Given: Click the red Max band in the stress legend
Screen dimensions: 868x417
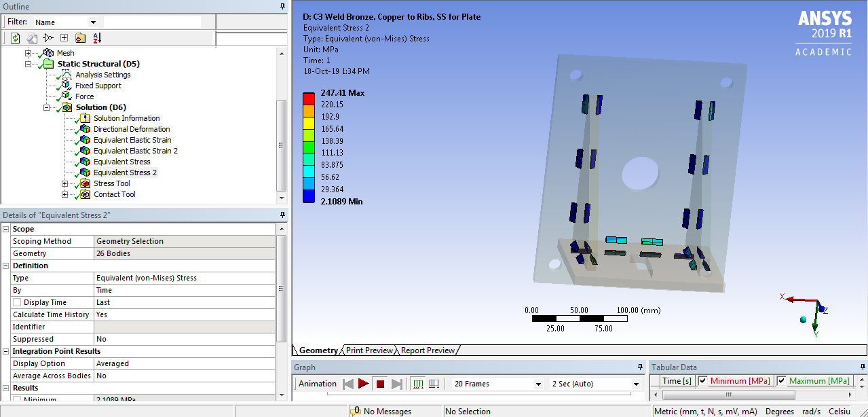Looking at the screenshot, I should [309, 96].
